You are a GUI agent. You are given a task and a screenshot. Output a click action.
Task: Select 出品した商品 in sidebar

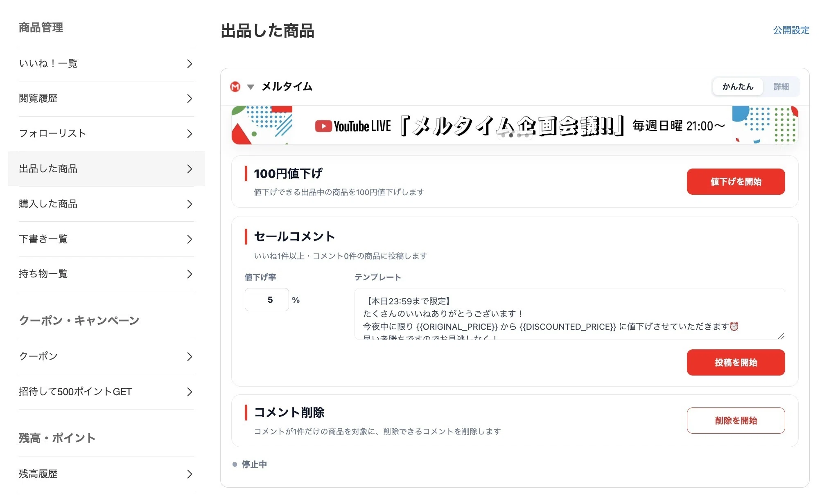click(x=106, y=169)
